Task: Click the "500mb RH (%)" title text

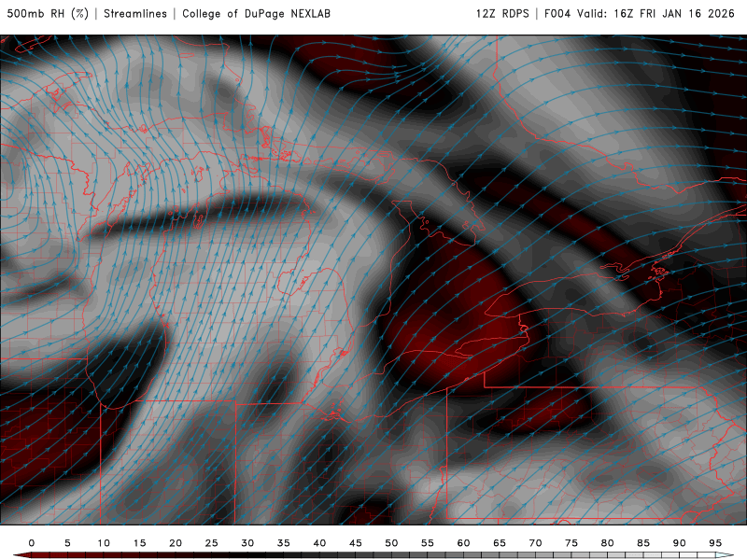Action: (x=48, y=13)
